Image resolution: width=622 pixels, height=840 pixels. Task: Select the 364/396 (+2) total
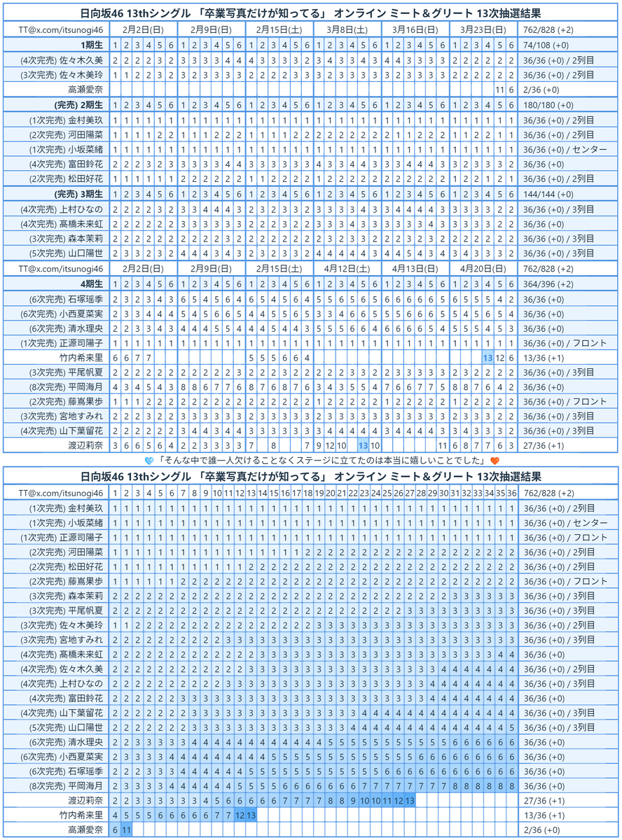(x=549, y=283)
